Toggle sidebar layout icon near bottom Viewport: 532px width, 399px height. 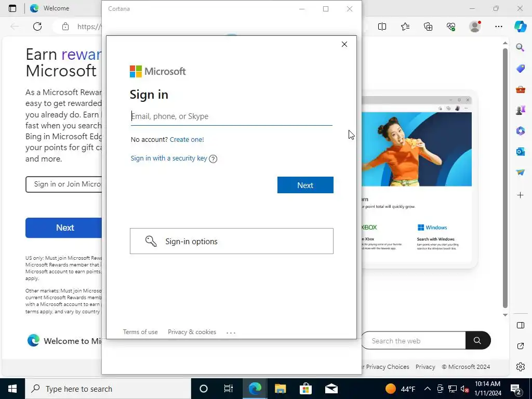pos(521,325)
